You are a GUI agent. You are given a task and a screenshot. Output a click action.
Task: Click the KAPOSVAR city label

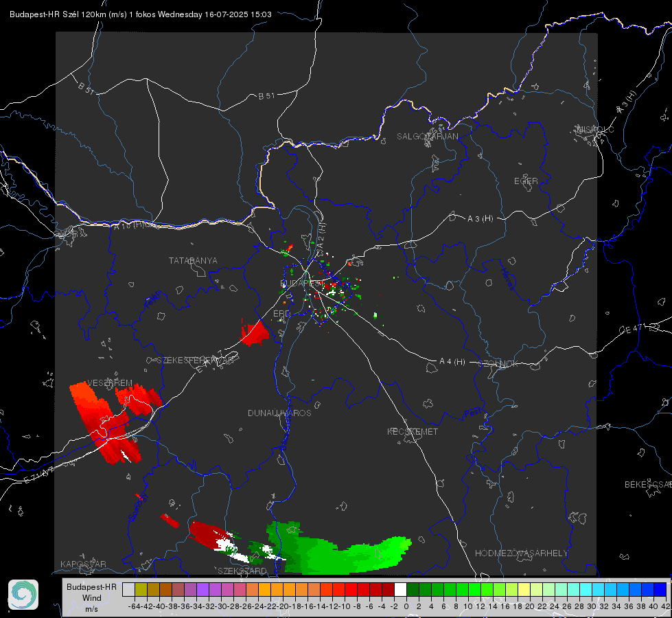pos(83,564)
